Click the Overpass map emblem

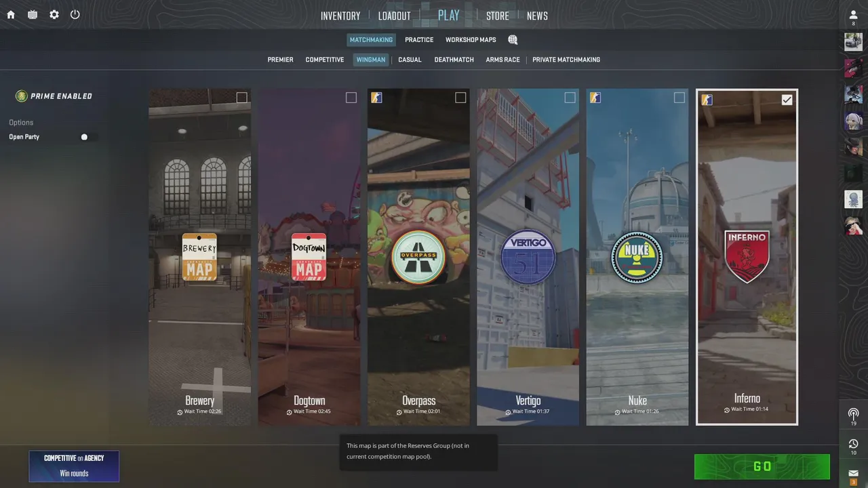(418, 258)
